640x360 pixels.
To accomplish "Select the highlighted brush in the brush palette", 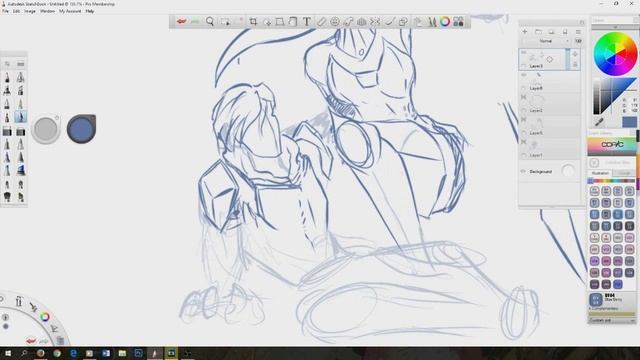I will (20, 117).
